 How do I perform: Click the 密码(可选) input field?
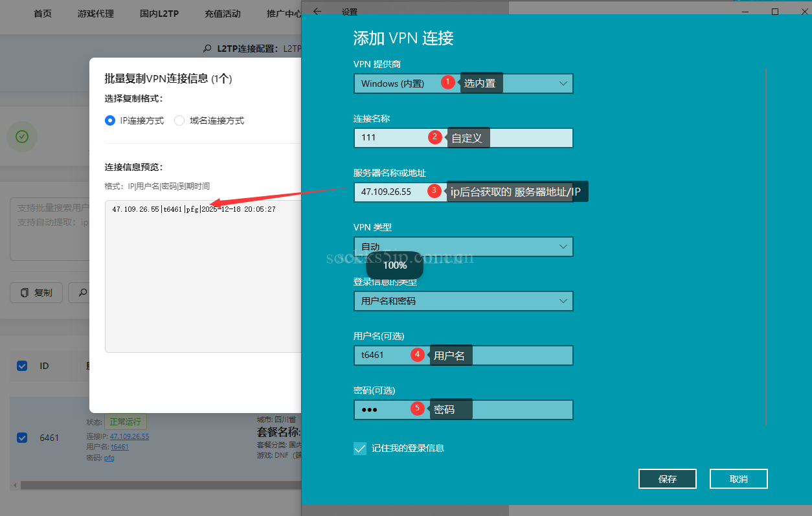pyautogui.click(x=464, y=410)
